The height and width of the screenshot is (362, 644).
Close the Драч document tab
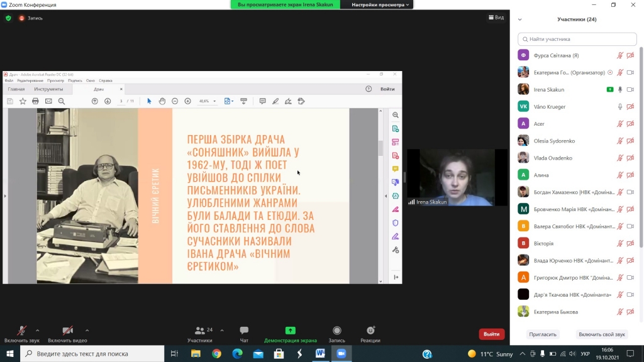coord(121,89)
